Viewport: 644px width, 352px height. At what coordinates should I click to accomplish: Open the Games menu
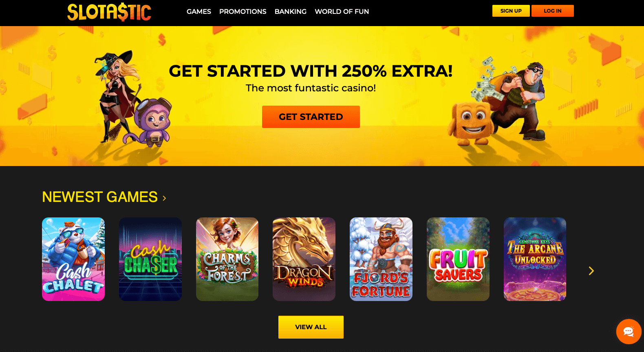click(x=199, y=11)
